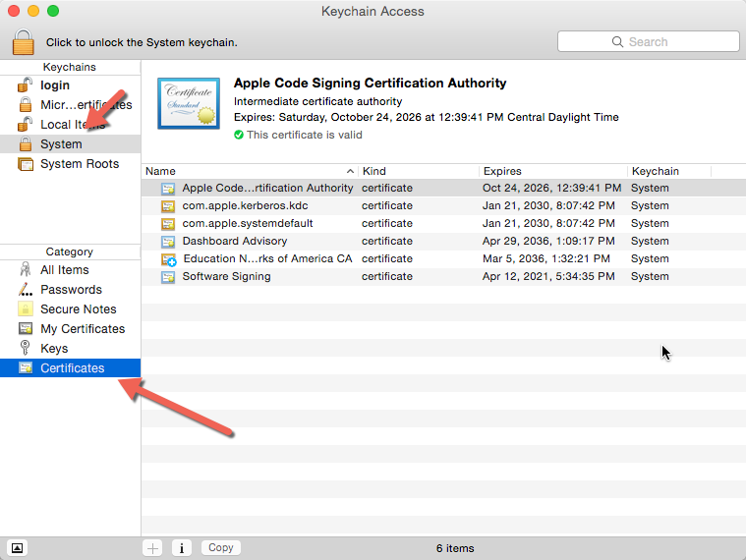Click the All Items keys icon
746x560 pixels.
tap(26, 269)
